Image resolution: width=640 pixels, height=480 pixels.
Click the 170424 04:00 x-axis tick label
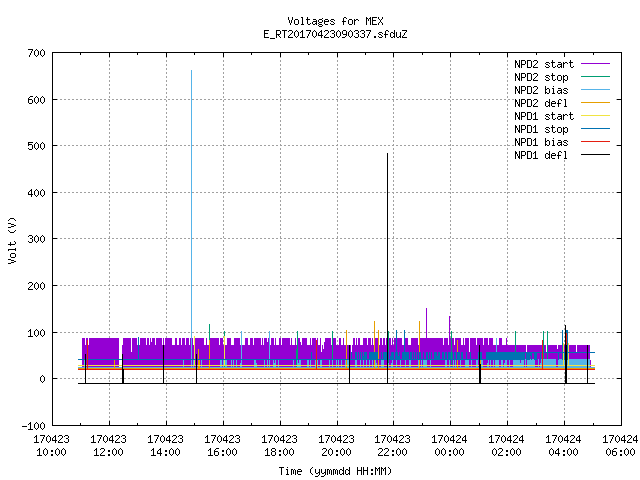(563, 446)
